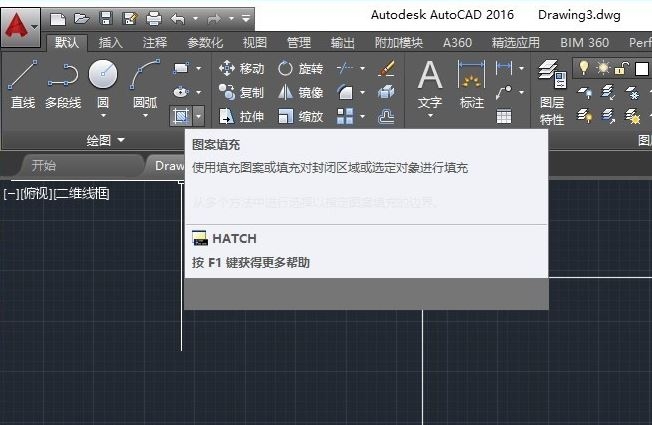Image resolution: width=652 pixels, height=425 pixels.
Task: Select the Line (直线) tool
Action: pyautogui.click(x=23, y=85)
